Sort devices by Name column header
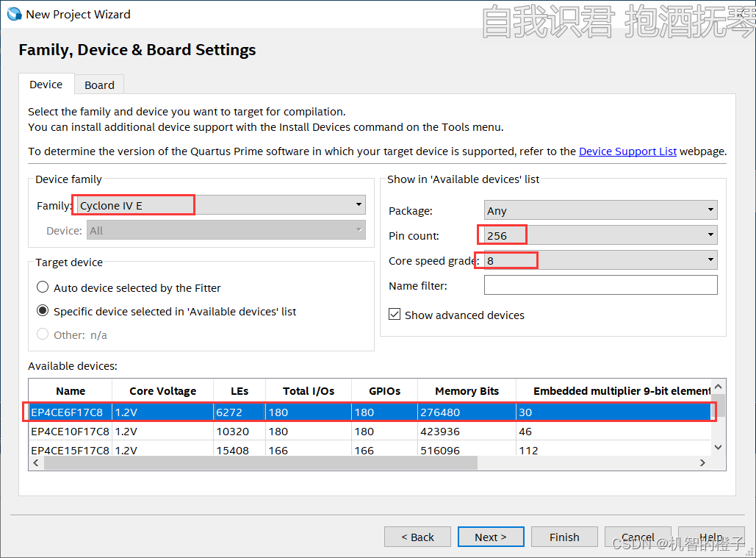Image resolution: width=756 pixels, height=558 pixels. [x=71, y=391]
